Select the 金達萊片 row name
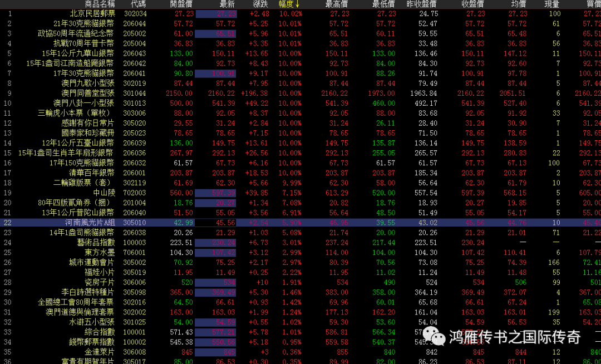 point(100,352)
